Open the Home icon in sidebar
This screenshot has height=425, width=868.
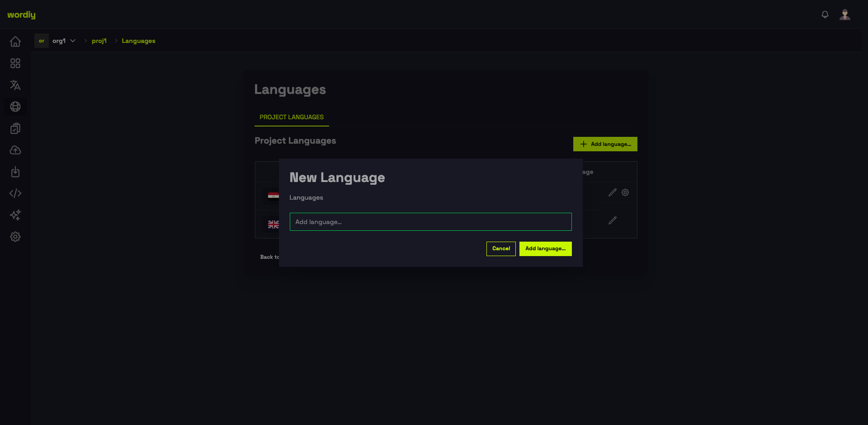[x=15, y=42]
